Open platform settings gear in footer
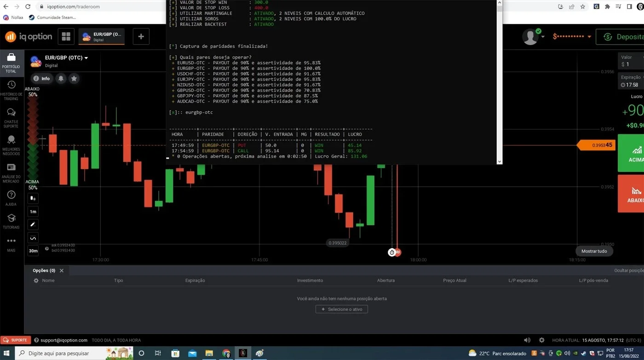 click(x=541, y=340)
